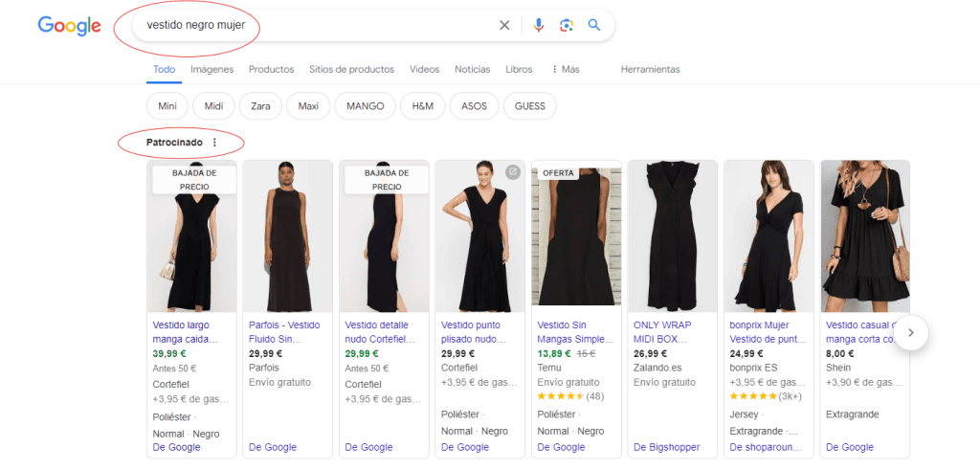Screen dimensions: 980x470
Task: Click 'De shoparoun…' under the bonprix product
Action: click(x=766, y=447)
